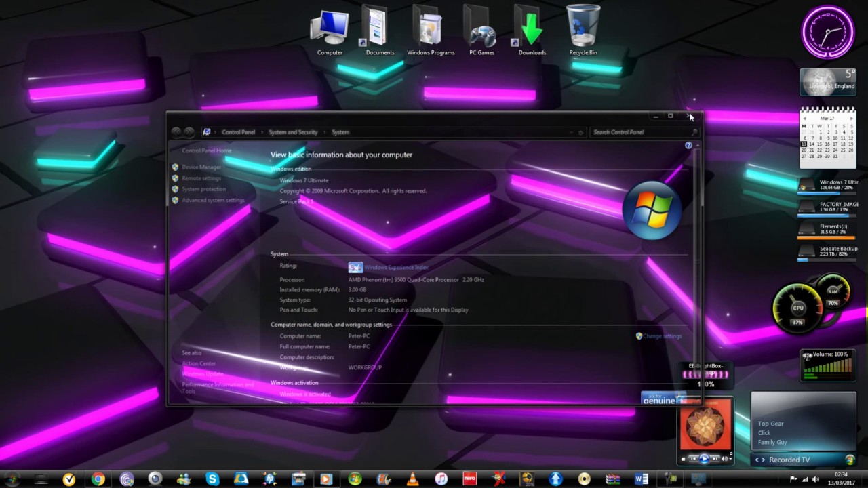Go to previous Media Center category arrow
The height and width of the screenshot is (488, 868).
757,460
